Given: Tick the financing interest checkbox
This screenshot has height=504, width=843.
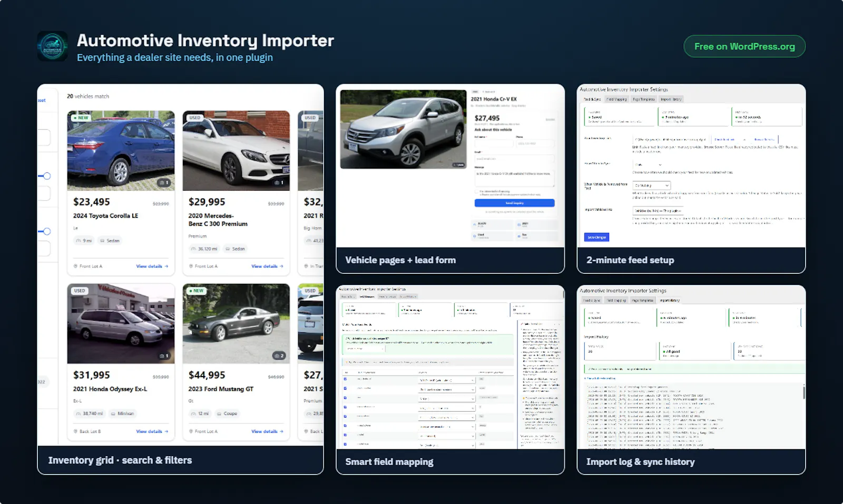Looking at the screenshot, I should coord(477,192).
